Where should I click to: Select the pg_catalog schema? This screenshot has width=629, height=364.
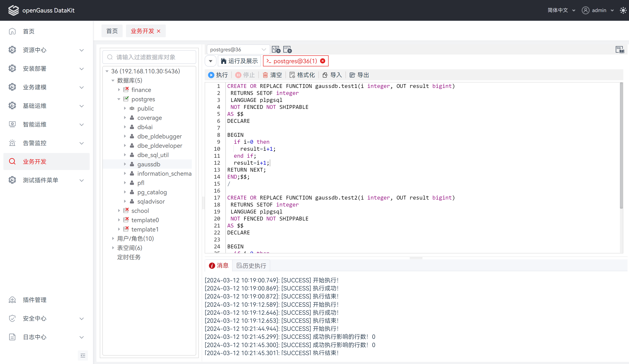152,192
